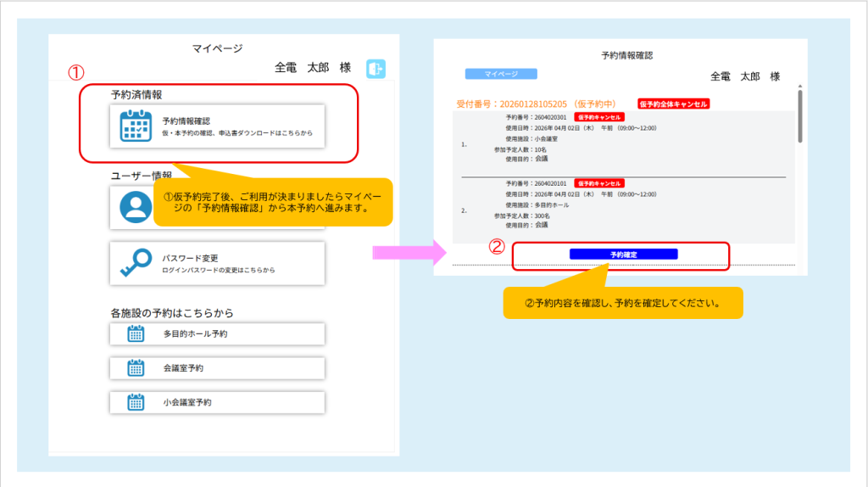Click calendar icon next to 小会議室予約
Image resolution: width=868 pixels, height=487 pixels.
pos(136,402)
